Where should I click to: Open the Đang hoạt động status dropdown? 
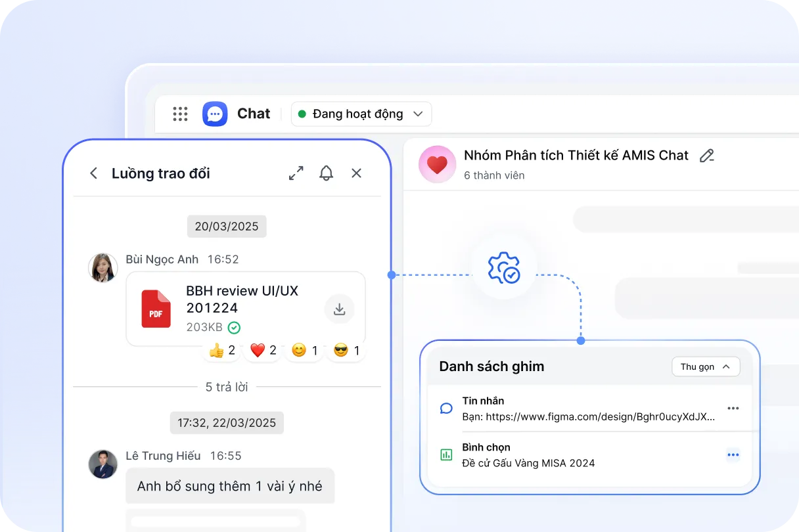point(361,114)
